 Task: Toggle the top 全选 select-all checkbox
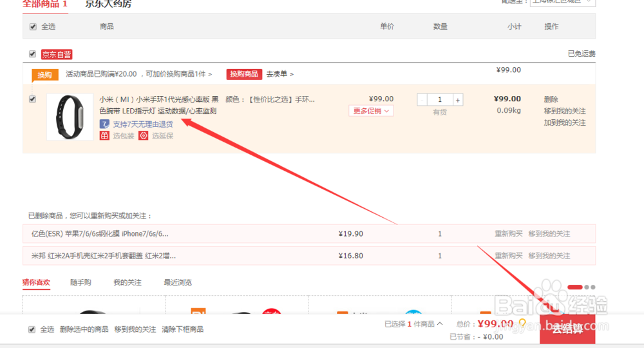[x=33, y=26]
